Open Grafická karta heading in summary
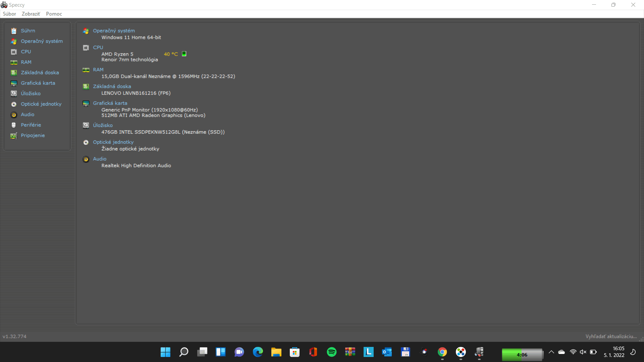 tap(110, 103)
